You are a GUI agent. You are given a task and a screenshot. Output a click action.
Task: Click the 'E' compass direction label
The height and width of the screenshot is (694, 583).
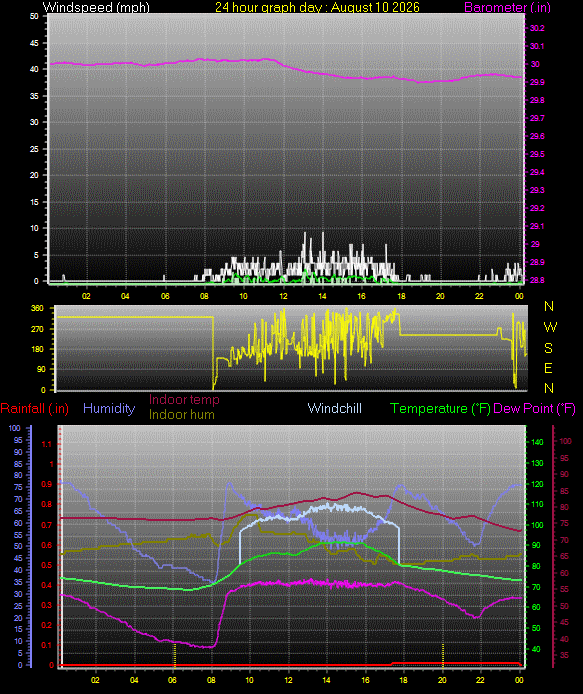click(548, 368)
